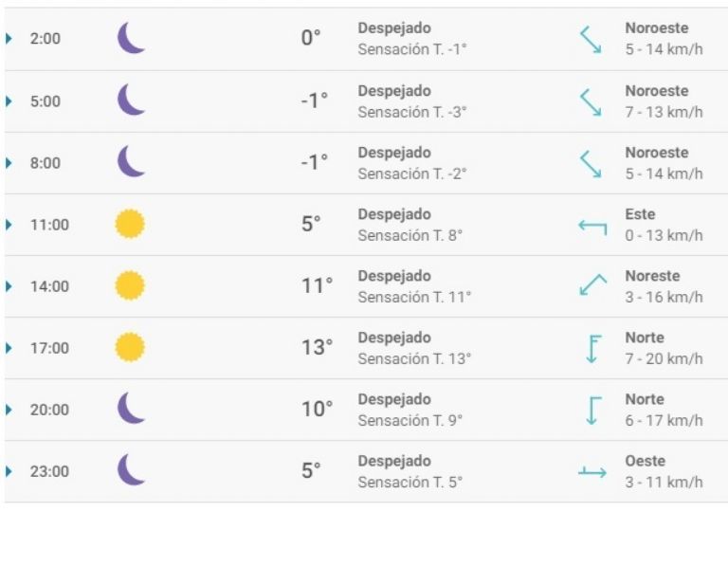
Task: Open the 5:00 time label
Action: (x=45, y=101)
